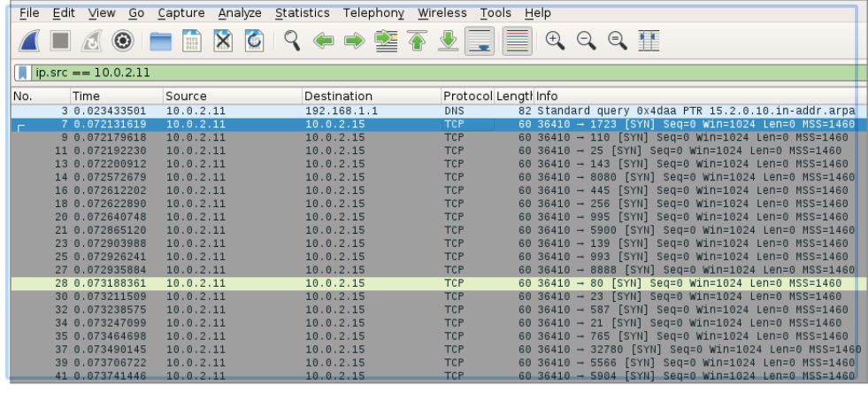Open the View menu
The height and width of the screenshot is (393, 868).
[x=102, y=12]
